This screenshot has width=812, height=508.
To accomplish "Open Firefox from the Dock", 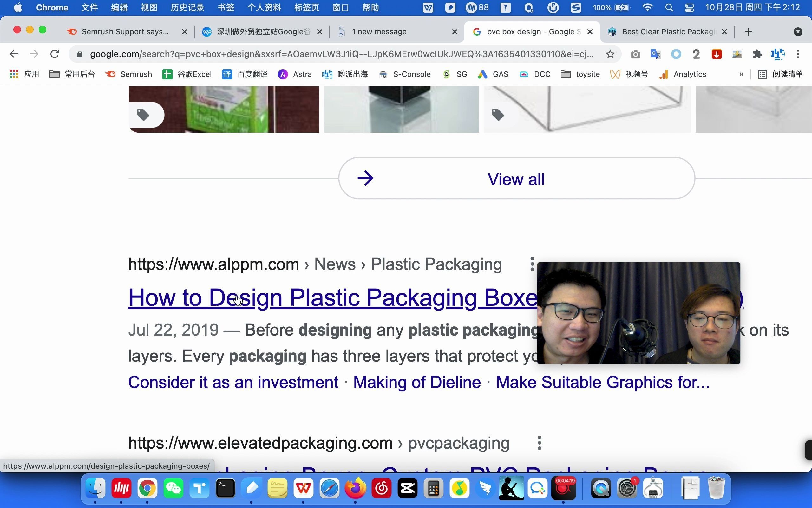I will point(356,488).
